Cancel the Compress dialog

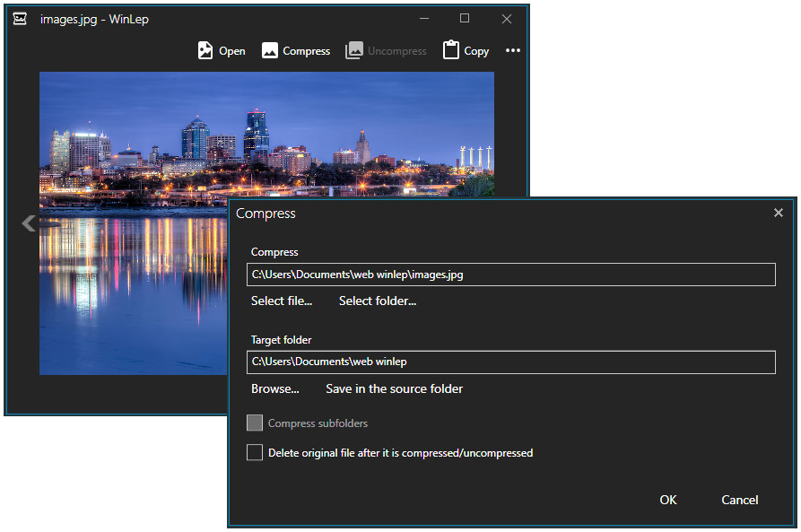pos(739,500)
